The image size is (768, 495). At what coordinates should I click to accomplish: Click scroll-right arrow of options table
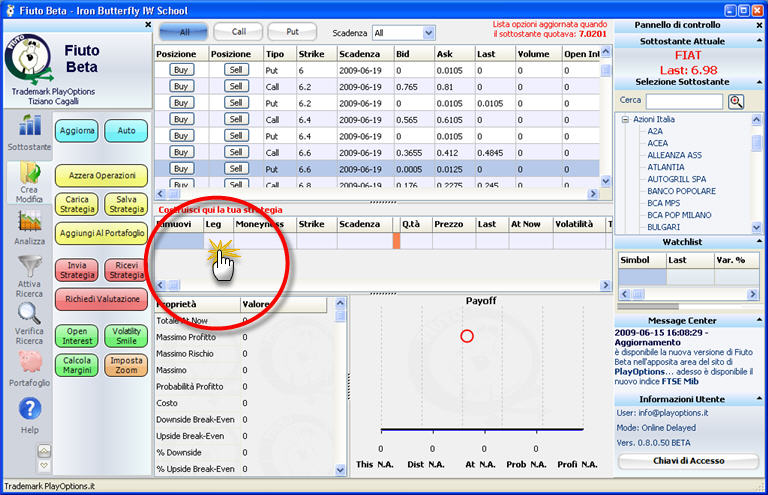[593, 193]
